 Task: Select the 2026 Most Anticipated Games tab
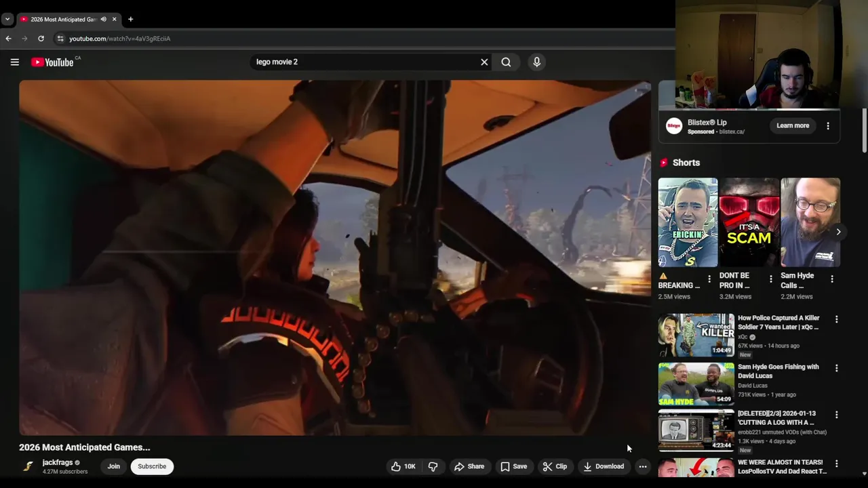[63, 20]
